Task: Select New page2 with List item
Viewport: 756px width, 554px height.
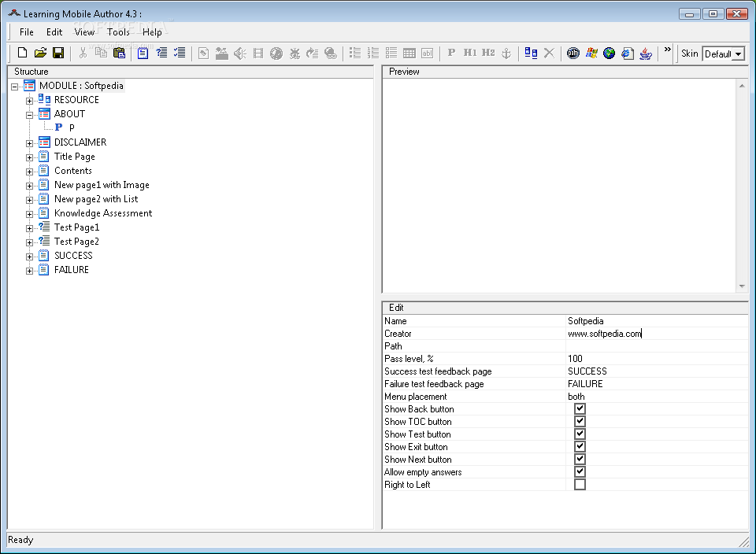Action: click(96, 199)
